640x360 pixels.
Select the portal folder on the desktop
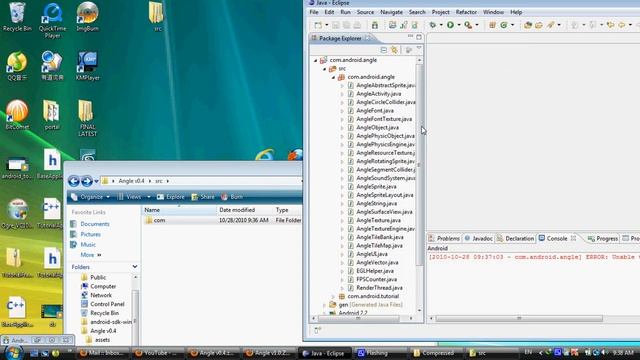[x=52, y=115]
